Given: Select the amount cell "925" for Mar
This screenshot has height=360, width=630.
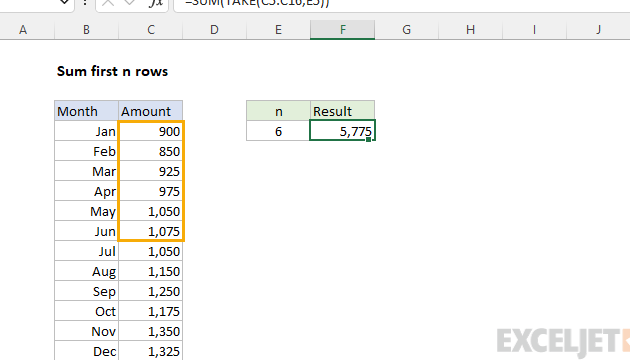Looking at the screenshot, I should 151,171.
